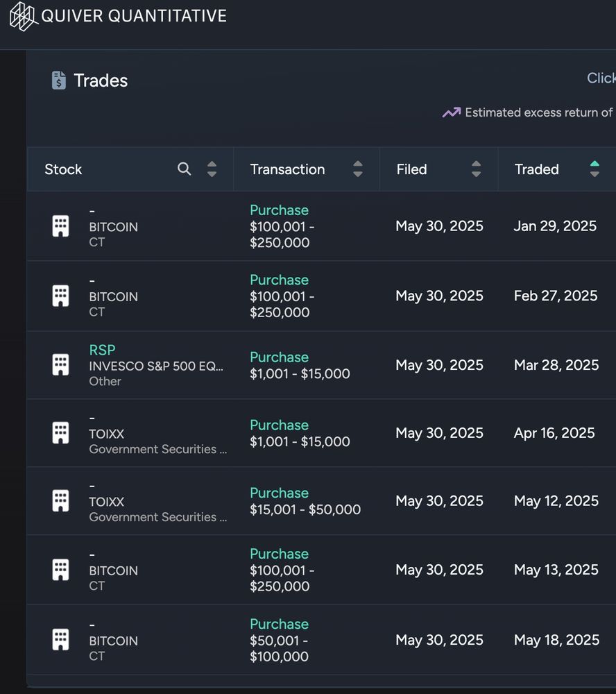Sort by the Transaction column arrows
Viewport: 616px width, 694px height.
[358, 169]
